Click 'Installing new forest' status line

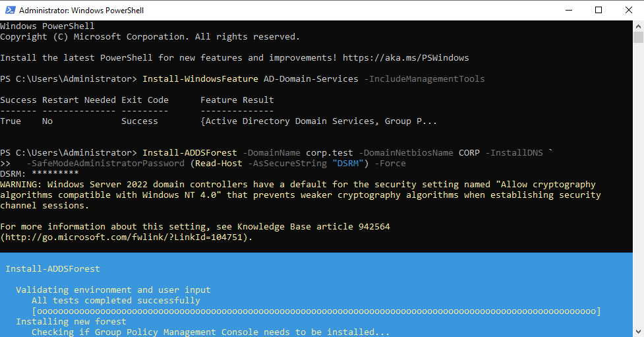coord(71,322)
